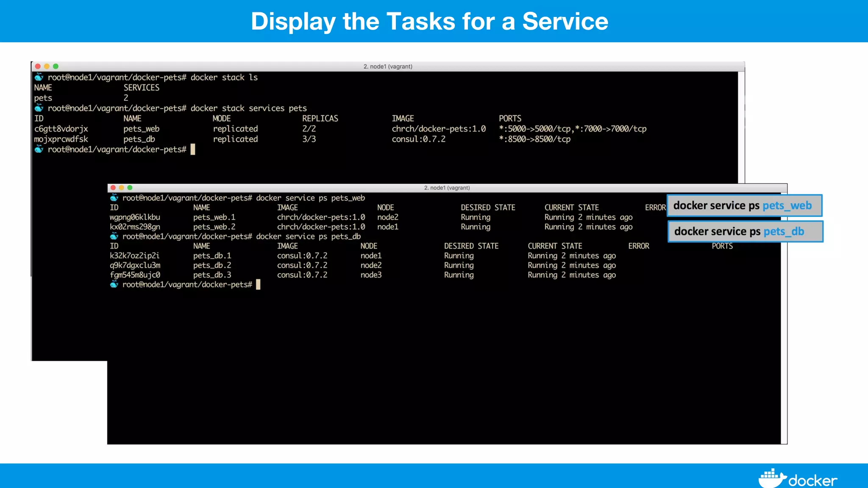Click the text cursor in the back terminal

(193, 149)
